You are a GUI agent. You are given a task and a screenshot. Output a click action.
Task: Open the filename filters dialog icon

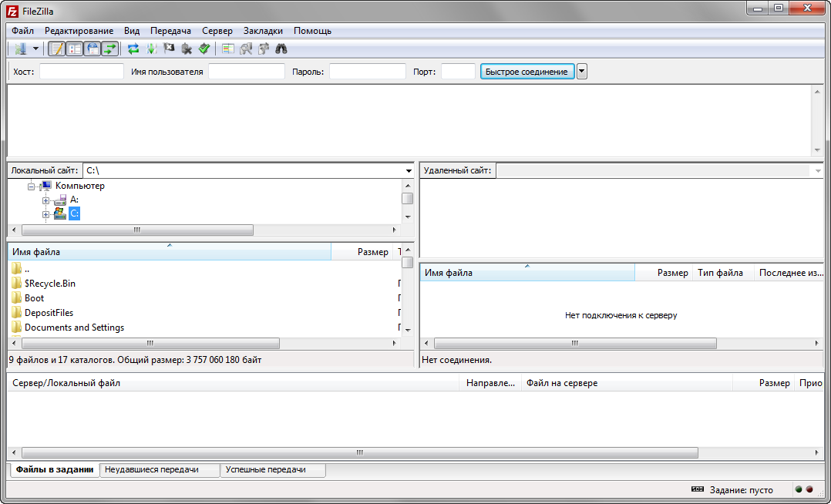(x=228, y=49)
